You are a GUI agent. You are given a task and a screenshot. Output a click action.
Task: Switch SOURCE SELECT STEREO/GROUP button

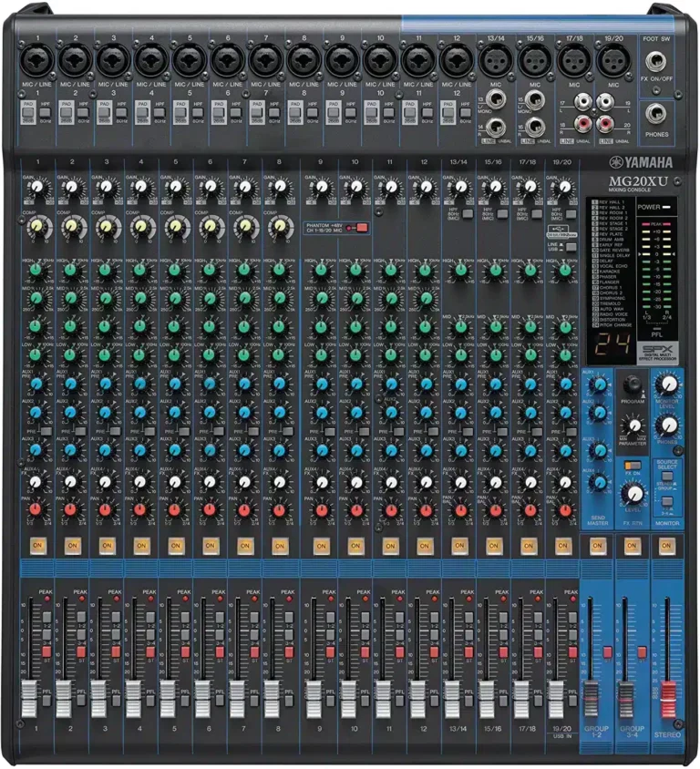click(666, 476)
